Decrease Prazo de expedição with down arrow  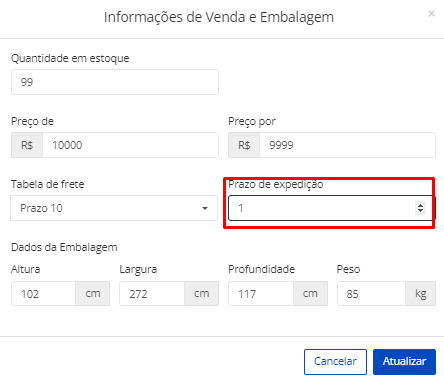click(420, 211)
